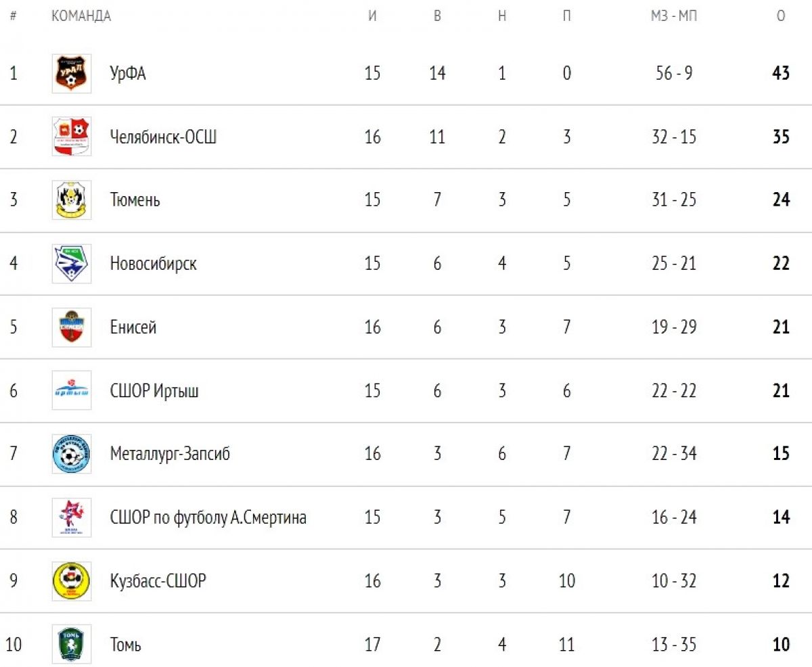The width and height of the screenshot is (812, 667).
Task: Sort by the МЗ - МП column header
Action: point(673,16)
